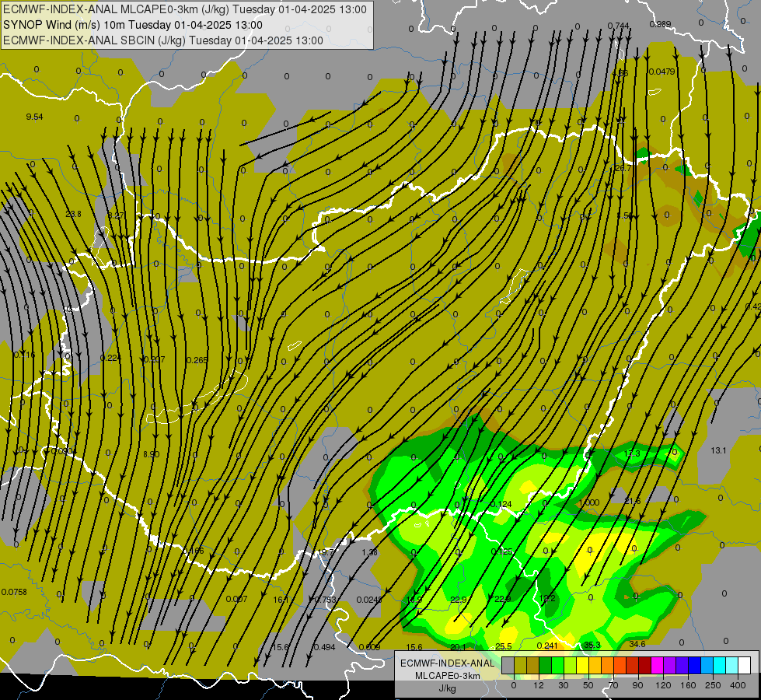Viewport: 761px width, 700px height.
Task: Click the bright green legend swatch
Action: point(557,665)
